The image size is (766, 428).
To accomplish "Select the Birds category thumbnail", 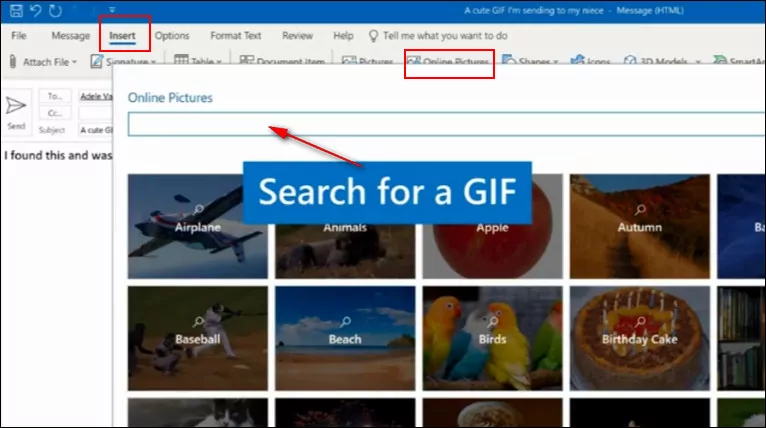I will click(x=492, y=338).
